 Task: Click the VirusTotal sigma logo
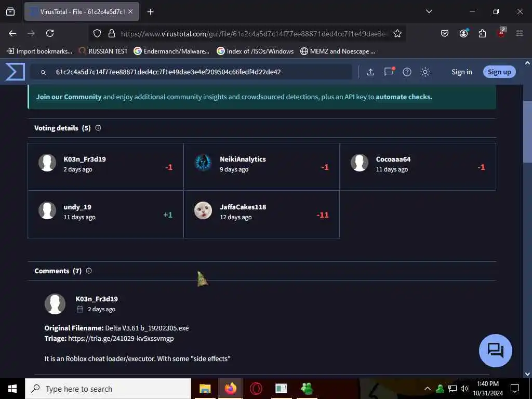point(15,72)
